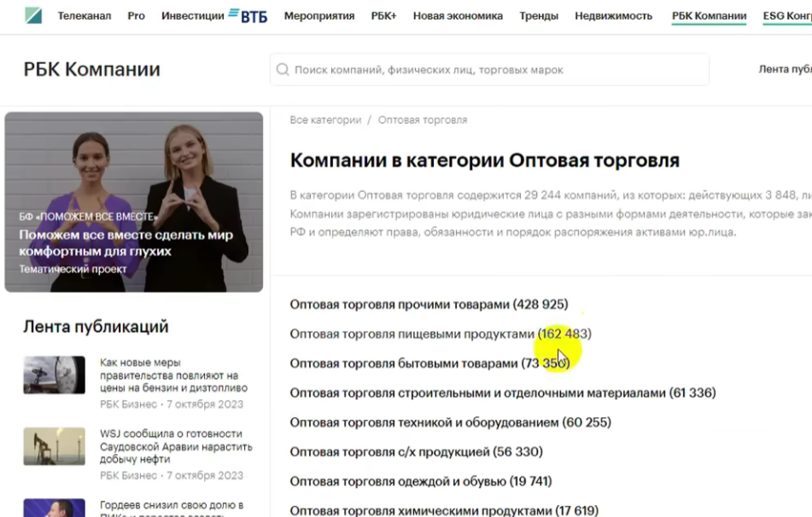
Task: Open Оптовая торговля строительными и отделочными материалами
Action: [x=503, y=392]
